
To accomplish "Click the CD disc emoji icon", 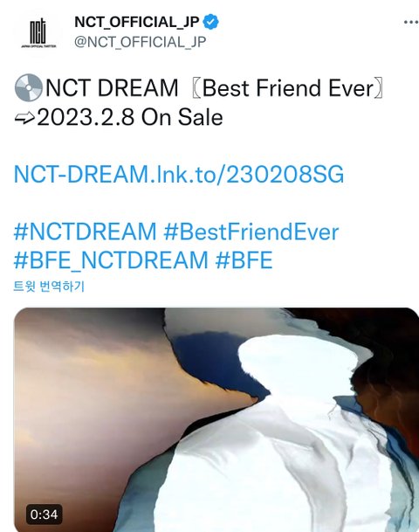I will 29,87.
